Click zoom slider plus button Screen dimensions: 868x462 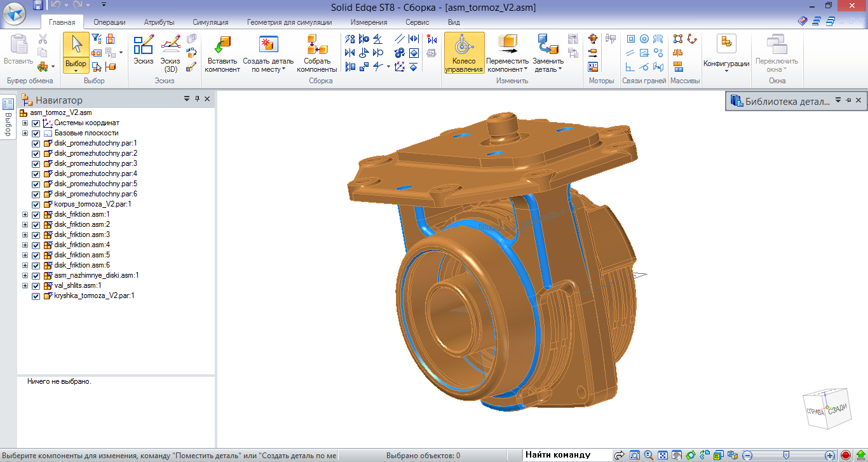pyautogui.click(x=830, y=455)
